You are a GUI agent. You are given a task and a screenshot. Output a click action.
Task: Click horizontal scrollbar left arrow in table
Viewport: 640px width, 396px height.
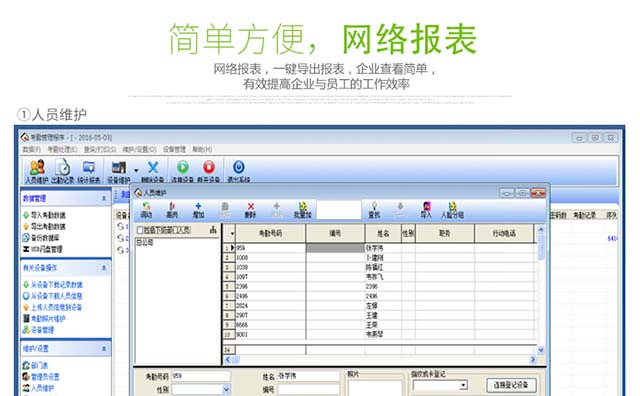[228, 360]
